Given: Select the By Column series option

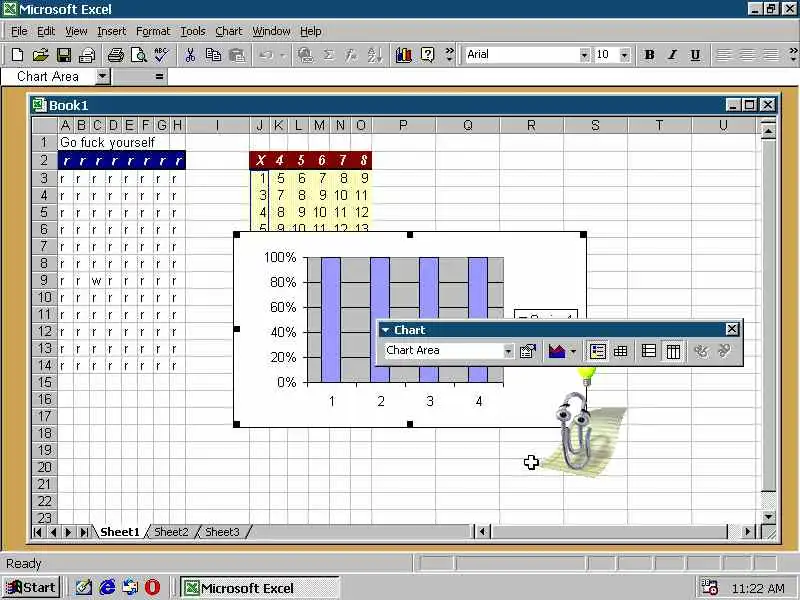Looking at the screenshot, I should (x=673, y=351).
